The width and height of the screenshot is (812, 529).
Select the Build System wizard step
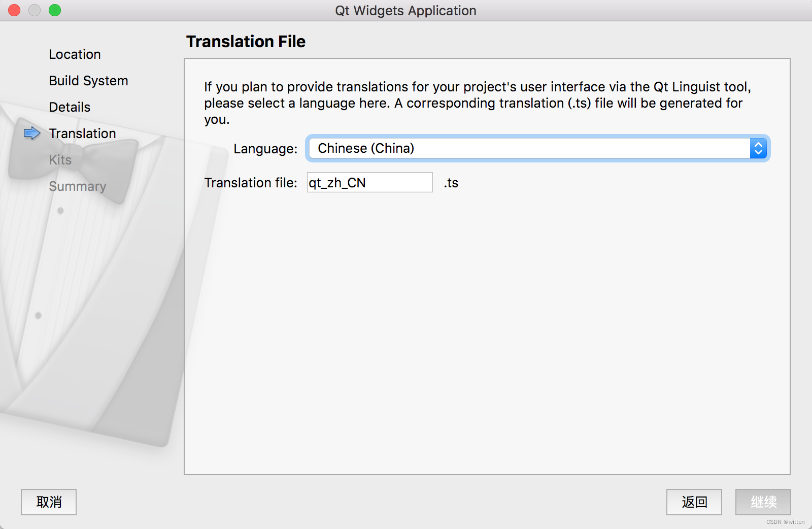pos(88,81)
